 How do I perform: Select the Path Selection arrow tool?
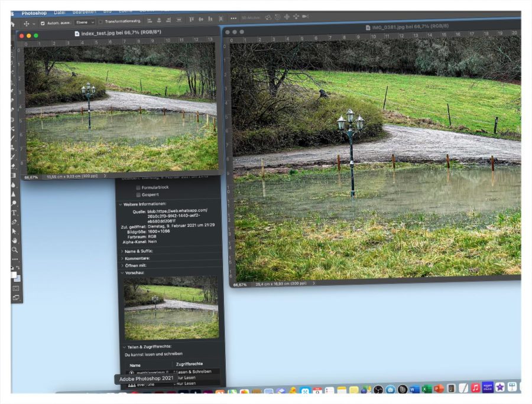point(14,231)
